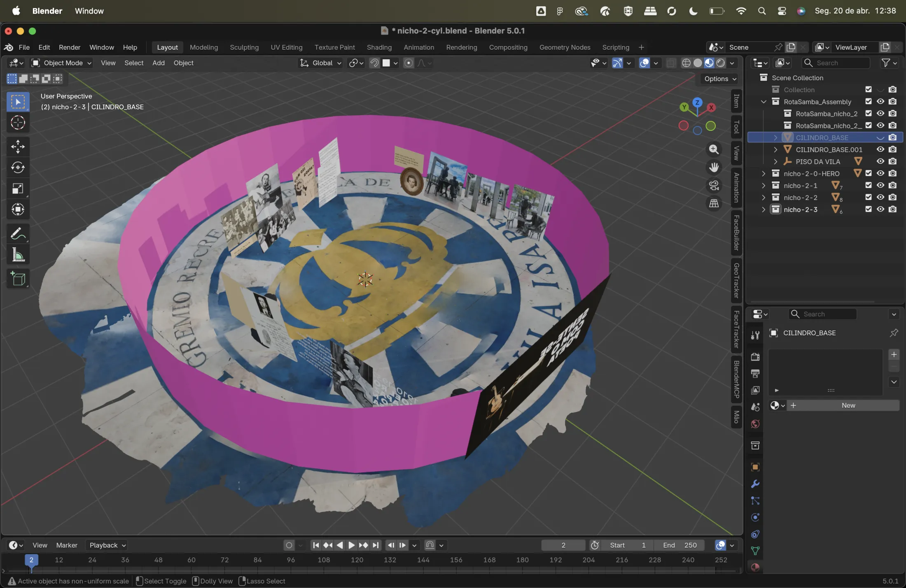The height and width of the screenshot is (588, 906).
Task: Open the Render menu
Action: pos(69,47)
